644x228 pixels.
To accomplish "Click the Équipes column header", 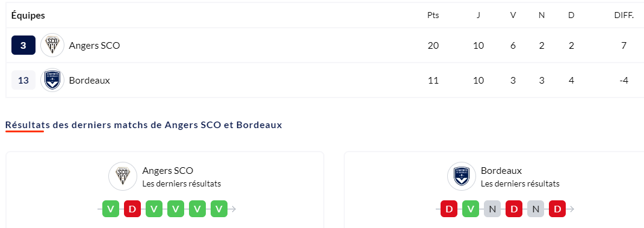I will [x=28, y=16].
